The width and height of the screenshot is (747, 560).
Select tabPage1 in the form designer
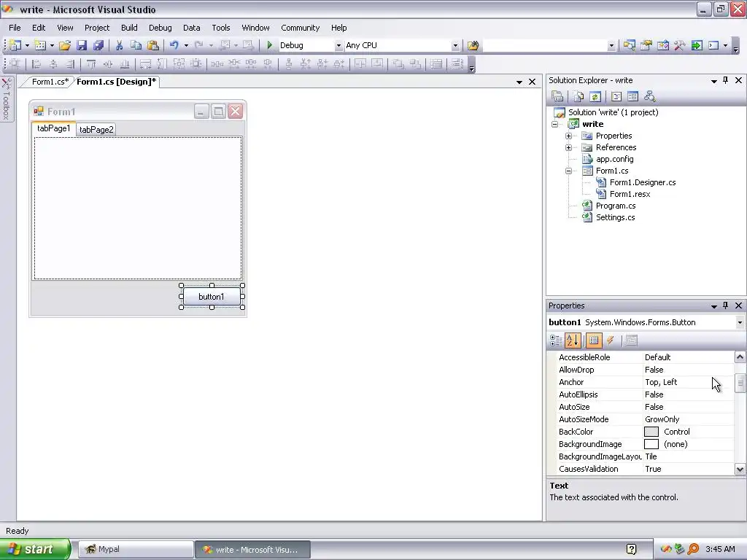[54, 128]
